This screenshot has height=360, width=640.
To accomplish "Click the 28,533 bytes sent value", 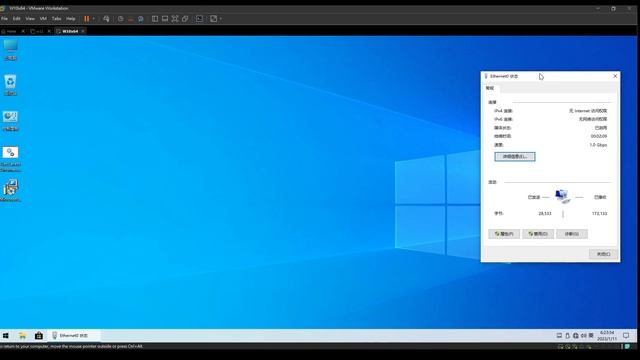I will (x=545, y=213).
